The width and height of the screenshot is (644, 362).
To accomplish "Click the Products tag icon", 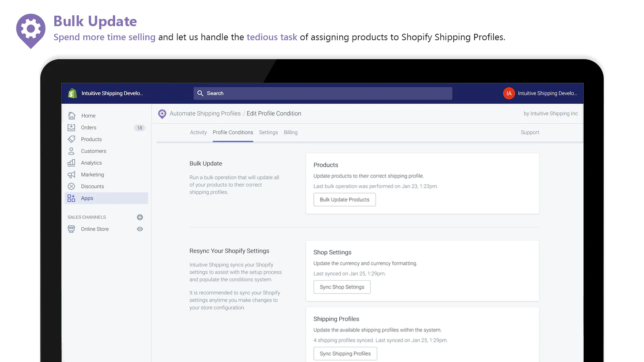I will 71,139.
